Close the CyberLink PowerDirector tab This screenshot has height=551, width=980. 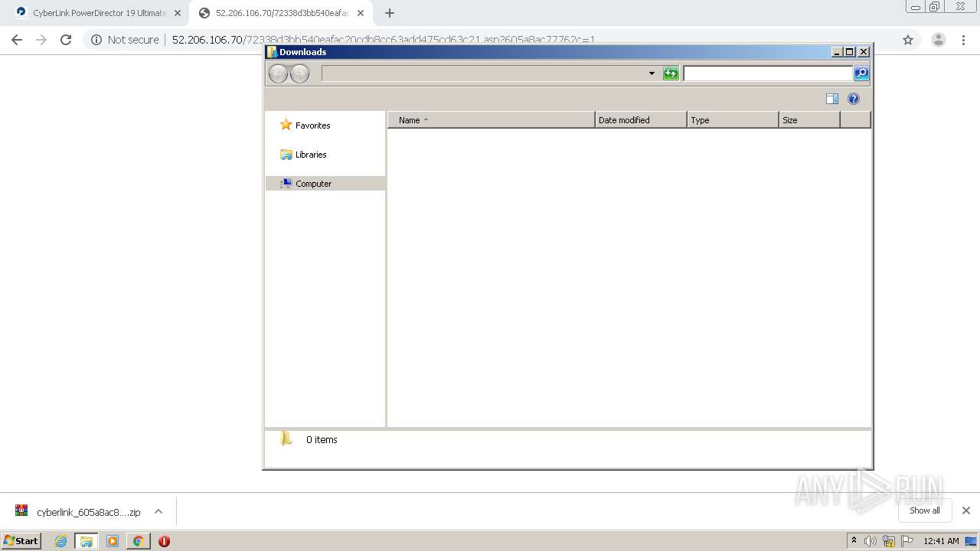point(178,13)
